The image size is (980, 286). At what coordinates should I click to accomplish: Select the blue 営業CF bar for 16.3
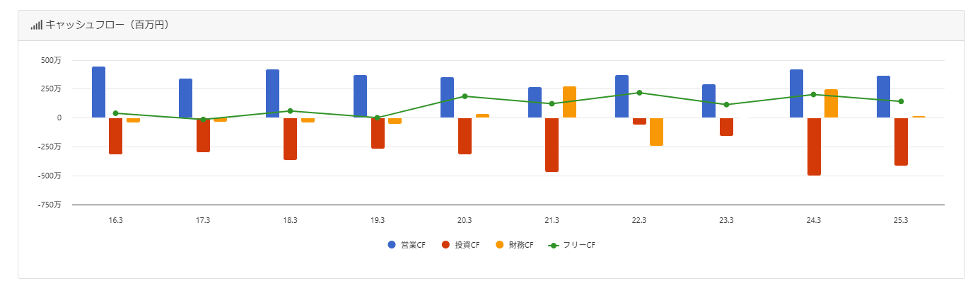[x=98, y=92]
